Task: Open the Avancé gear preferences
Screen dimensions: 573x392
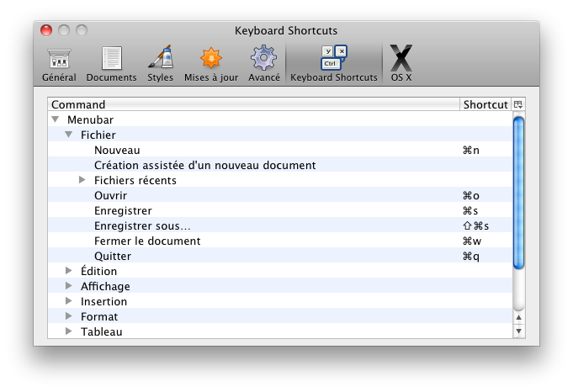Action: click(264, 64)
